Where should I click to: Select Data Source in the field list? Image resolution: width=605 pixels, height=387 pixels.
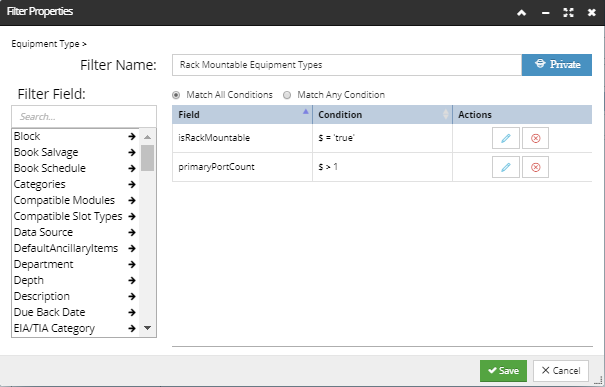[43, 232]
